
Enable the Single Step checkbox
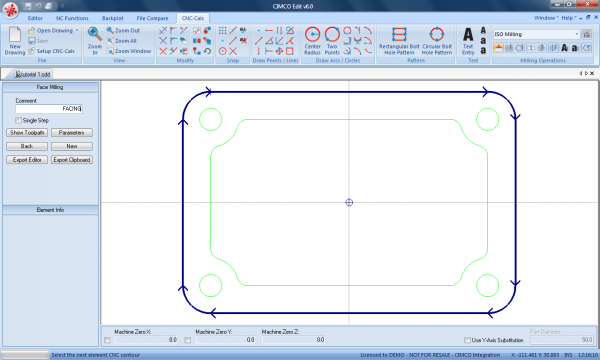tap(18, 121)
